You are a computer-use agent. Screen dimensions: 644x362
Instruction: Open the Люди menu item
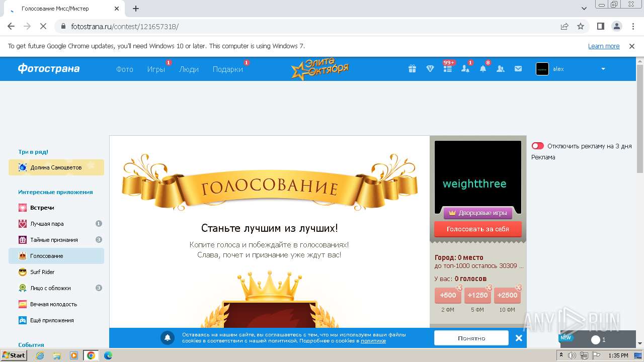coord(189,69)
